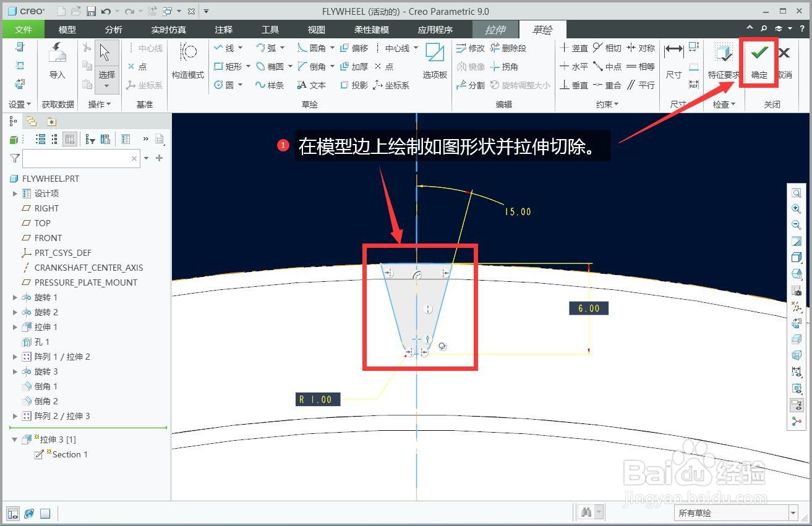Select the Fillet (圆角) tool
812x526 pixels.
(x=312, y=48)
